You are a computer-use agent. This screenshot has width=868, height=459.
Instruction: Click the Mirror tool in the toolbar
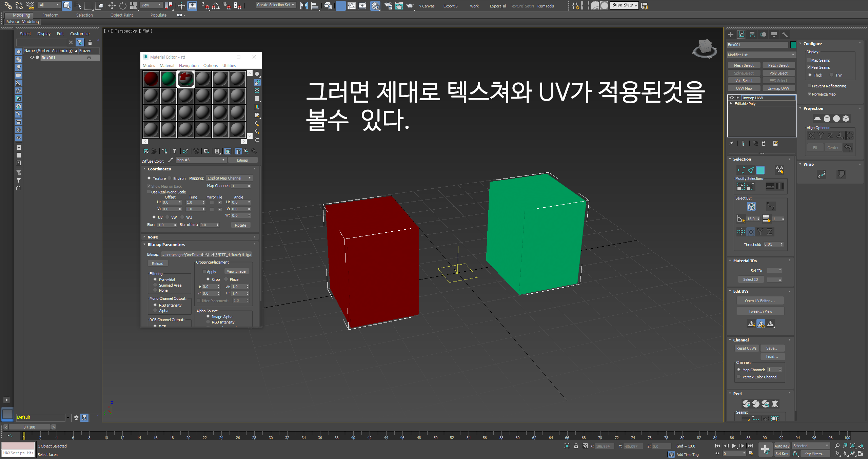tap(304, 5)
